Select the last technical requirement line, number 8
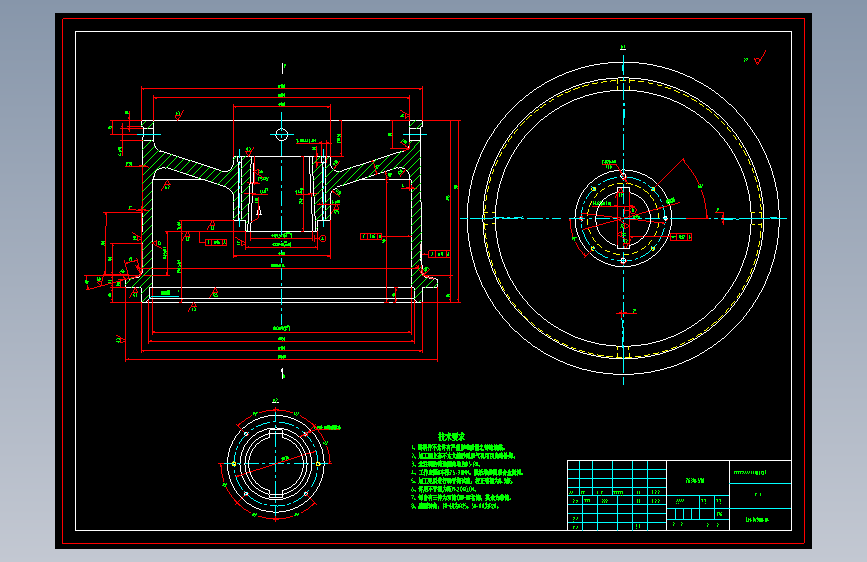Screen dimensions: 867x562 pos(455,506)
